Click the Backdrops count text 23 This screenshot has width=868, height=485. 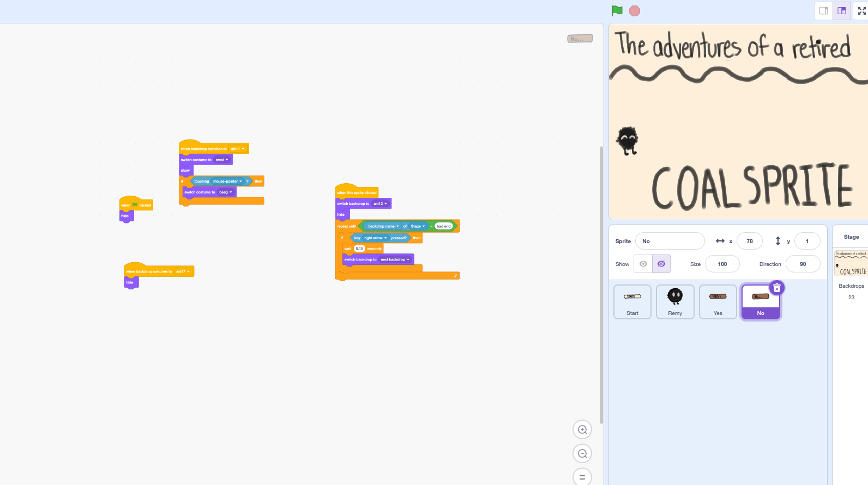point(851,298)
